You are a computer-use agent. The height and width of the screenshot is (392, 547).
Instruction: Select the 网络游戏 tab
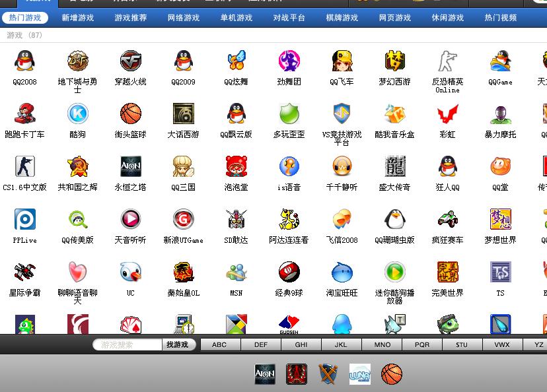[x=184, y=18]
